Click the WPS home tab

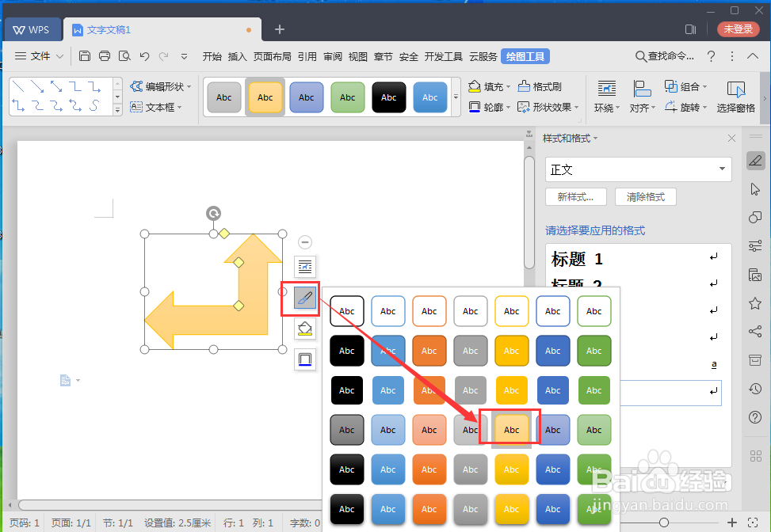coord(32,29)
